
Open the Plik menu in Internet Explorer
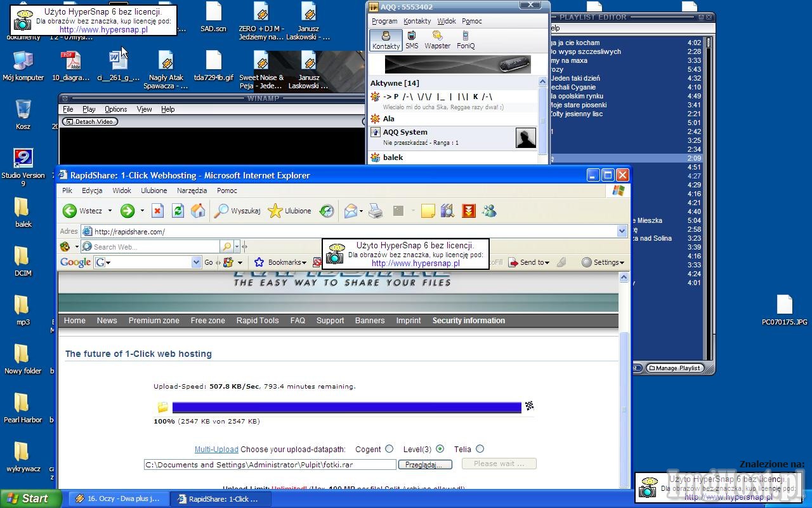coord(67,190)
